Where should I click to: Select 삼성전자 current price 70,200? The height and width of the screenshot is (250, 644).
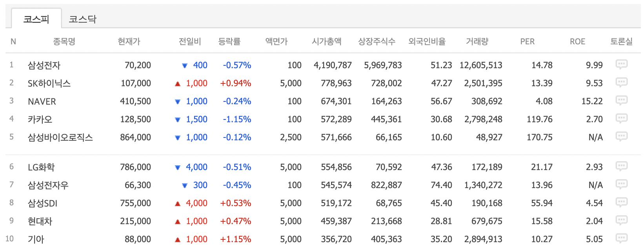tap(138, 65)
